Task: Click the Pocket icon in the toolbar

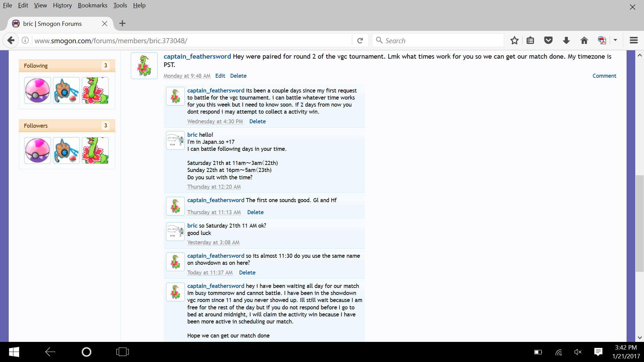Action: click(548, 41)
